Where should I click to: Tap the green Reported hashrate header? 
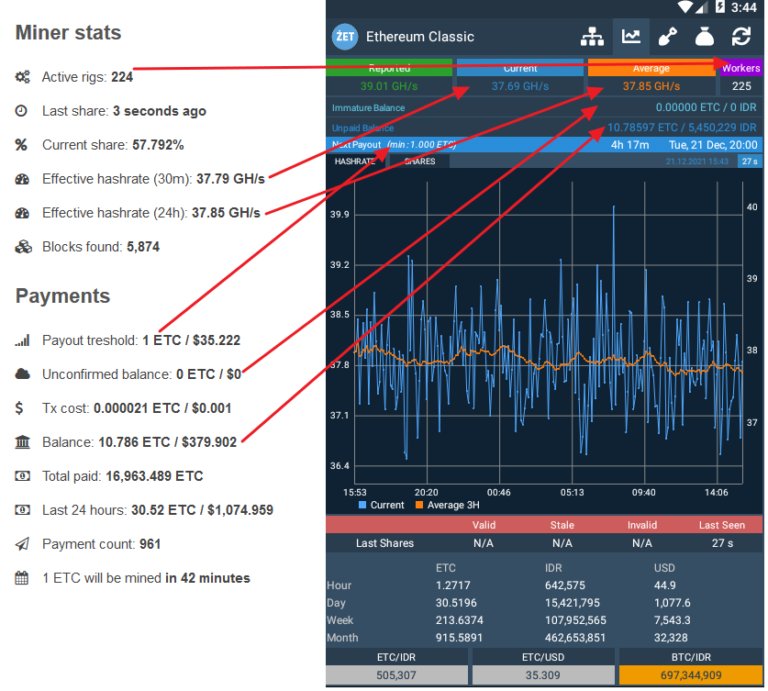389,68
